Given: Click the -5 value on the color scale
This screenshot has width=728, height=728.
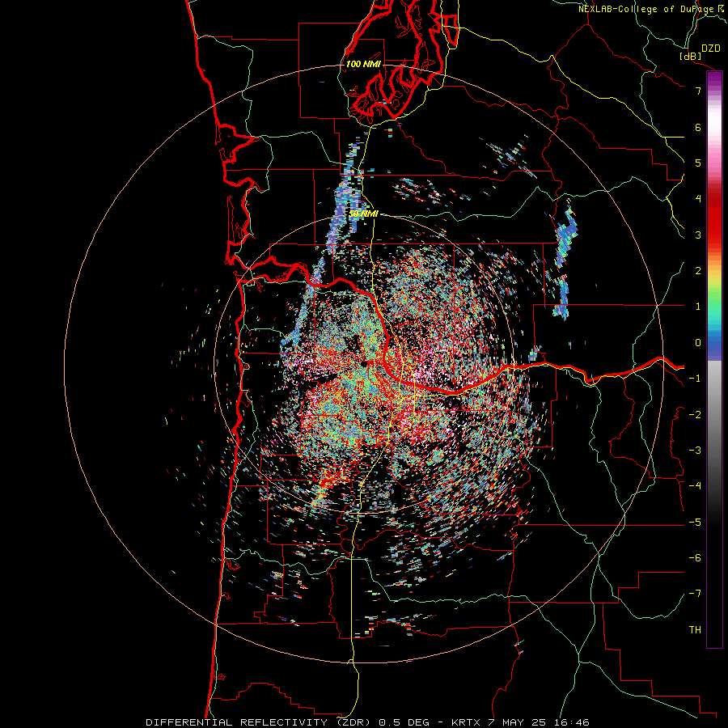Looking at the screenshot, I should tap(695, 523).
